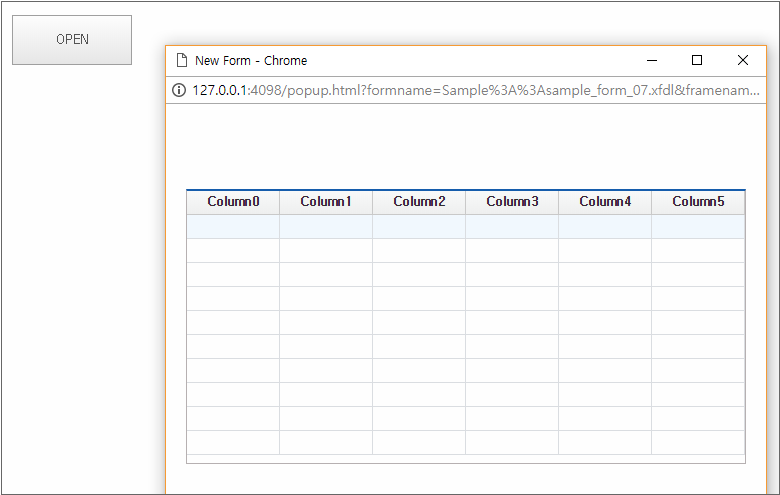
Task: Select the Column2 grid header
Action: (x=419, y=202)
